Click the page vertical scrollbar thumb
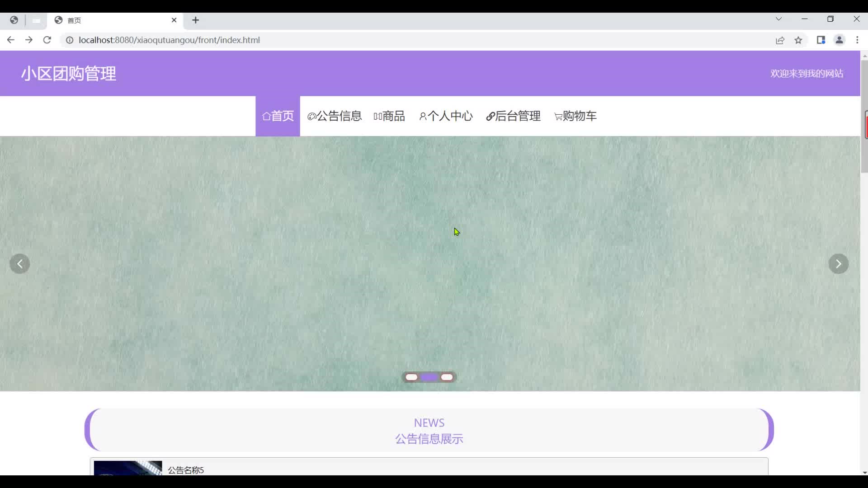 coord(864,116)
